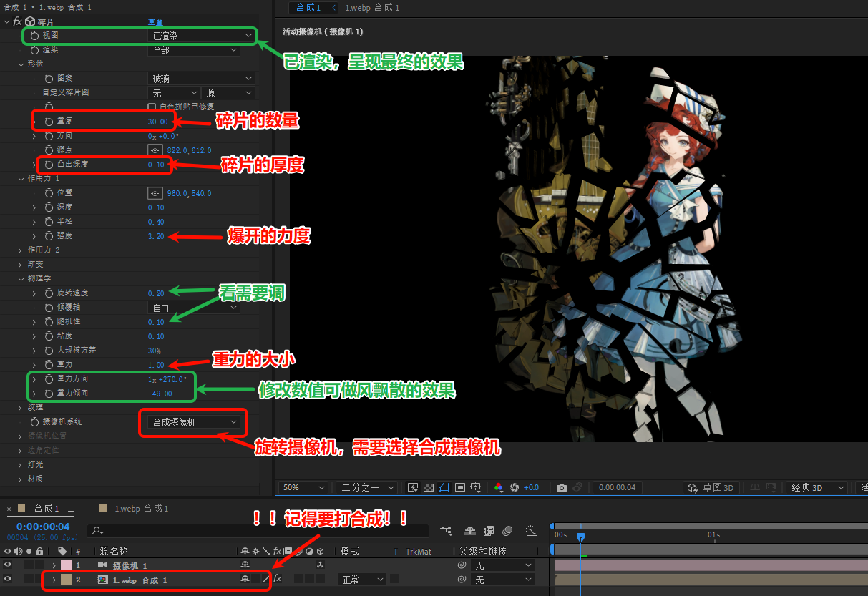
Task: Hide the 1.webp 合成 1 layer
Action: pyautogui.click(x=8, y=580)
